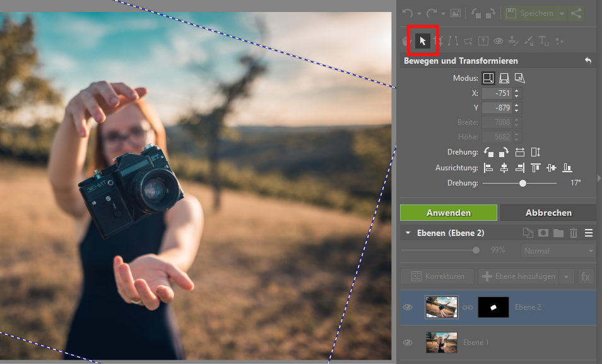This screenshot has width=602, height=364.
Task: Open the Ebenen panel hamburger menu
Action: [589, 233]
